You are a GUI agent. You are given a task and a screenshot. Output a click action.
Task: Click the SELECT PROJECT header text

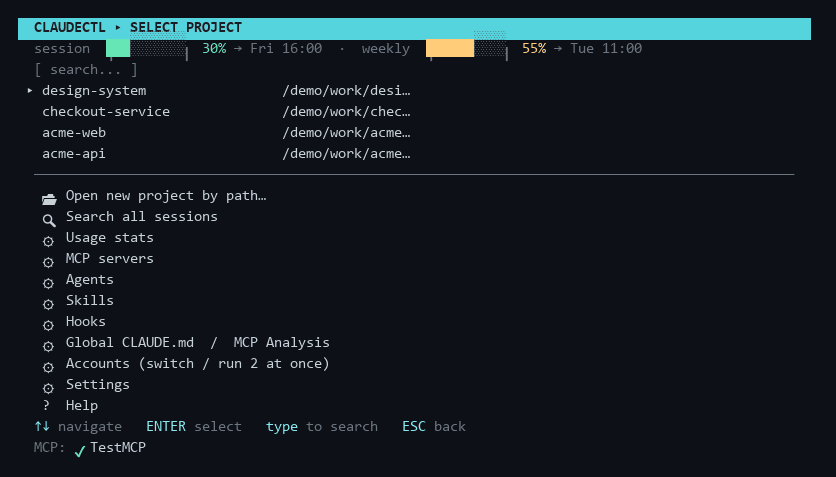pos(186,27)
